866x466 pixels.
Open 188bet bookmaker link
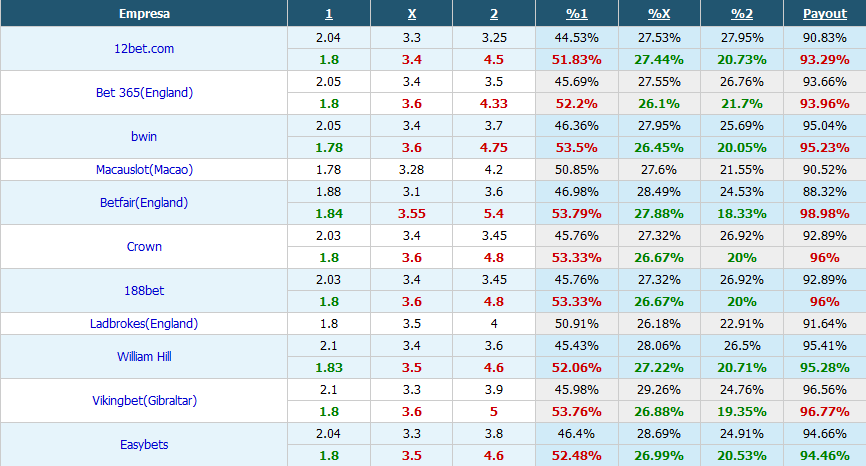(x=144, y=290)
